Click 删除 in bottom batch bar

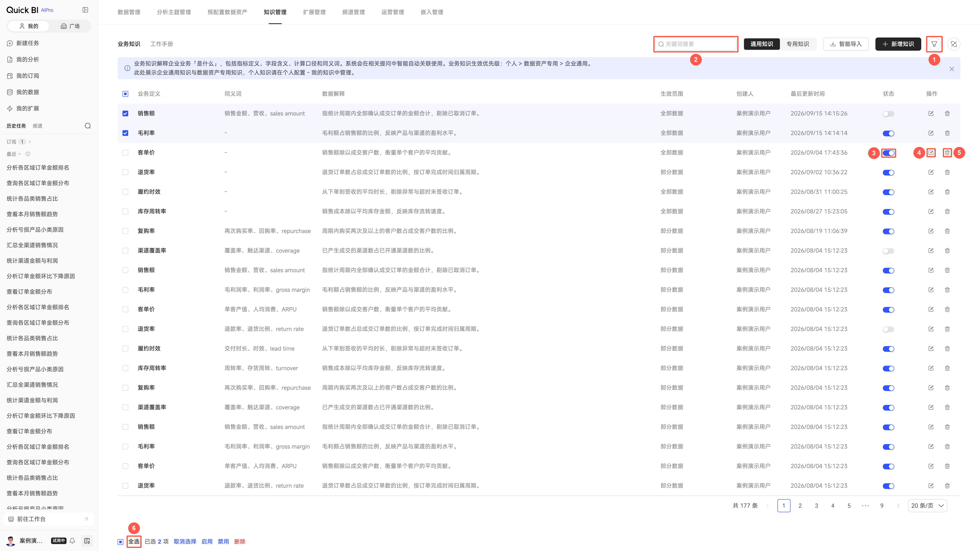[x=240, y=541]
